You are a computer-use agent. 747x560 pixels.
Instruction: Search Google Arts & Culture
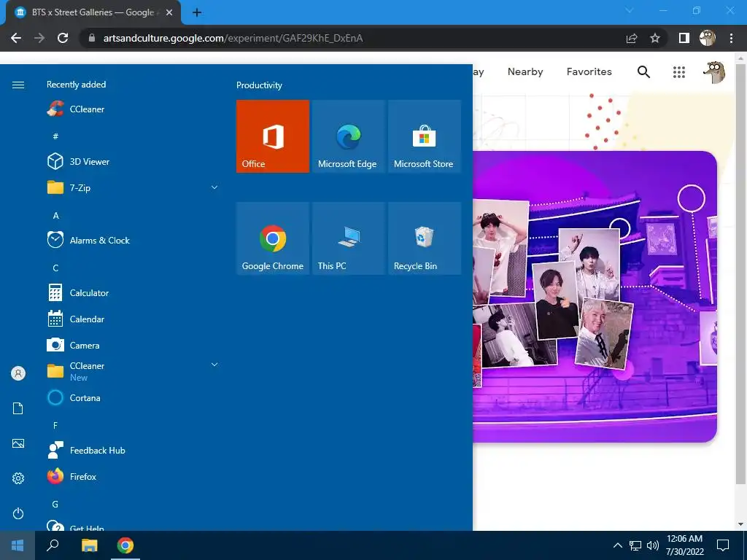coord(643,72)
